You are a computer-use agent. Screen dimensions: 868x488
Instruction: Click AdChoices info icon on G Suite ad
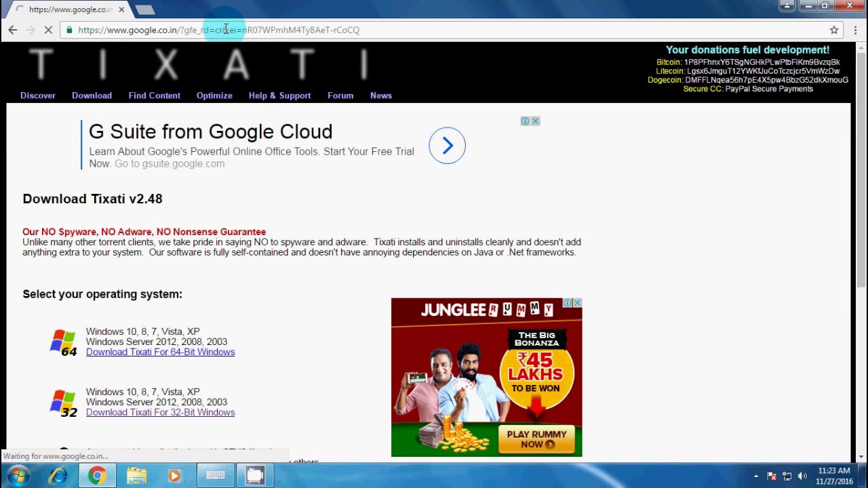525,121
